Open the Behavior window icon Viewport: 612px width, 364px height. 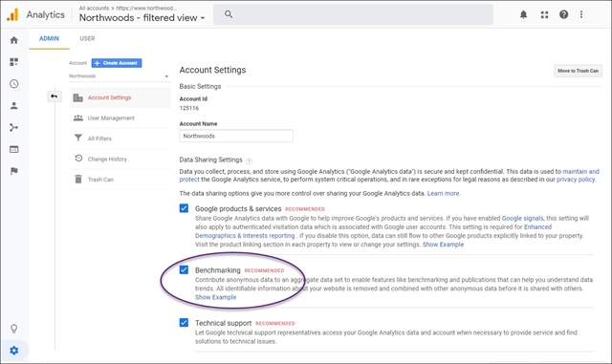point(14,149)
